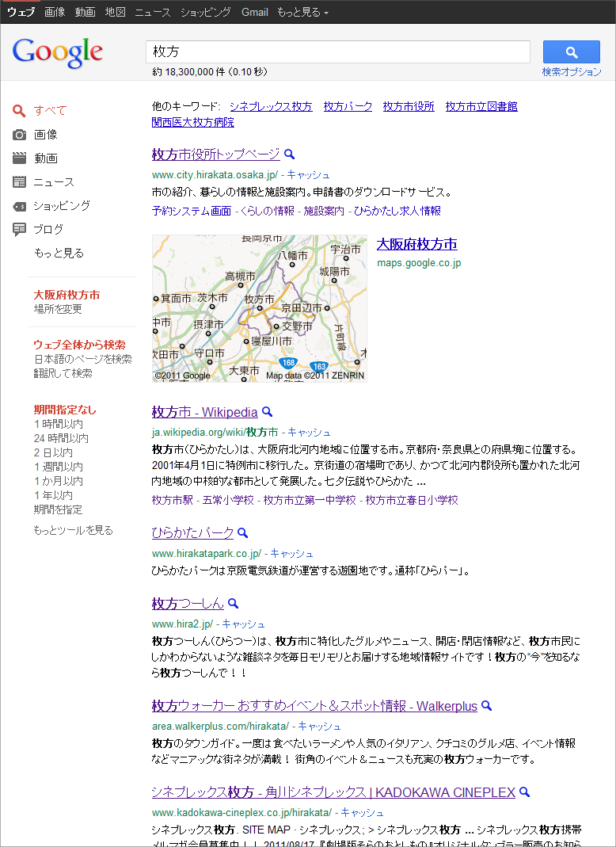This screenshot has height=847, width=616.
Task: Open the もっと見る dropdown in top bar
Action: [x=302, y=13]
